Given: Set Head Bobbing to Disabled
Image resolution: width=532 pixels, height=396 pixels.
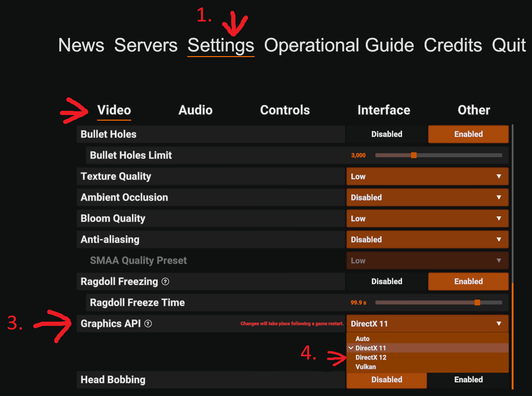Looking at the screenshot, I should [x=387, y=380].
